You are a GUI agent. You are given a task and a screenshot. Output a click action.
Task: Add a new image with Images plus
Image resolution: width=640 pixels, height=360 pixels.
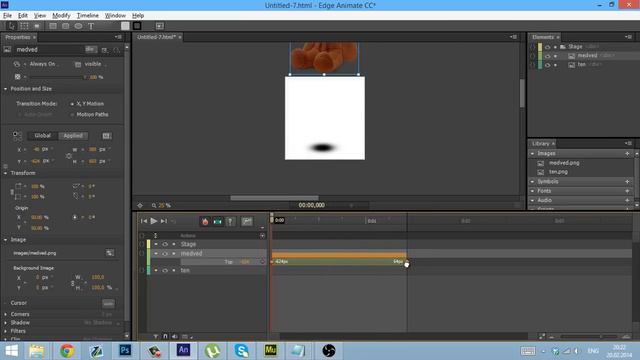point(627,153)
